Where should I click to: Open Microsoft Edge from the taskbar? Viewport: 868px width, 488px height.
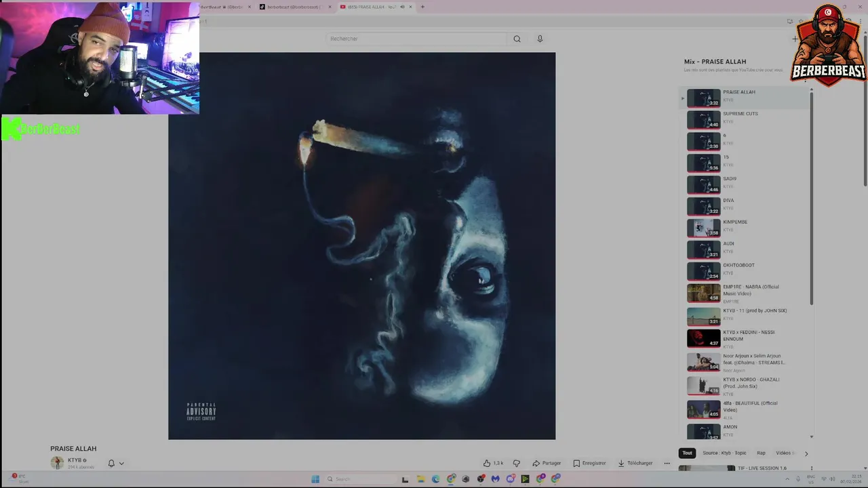[x=435, y=479]
